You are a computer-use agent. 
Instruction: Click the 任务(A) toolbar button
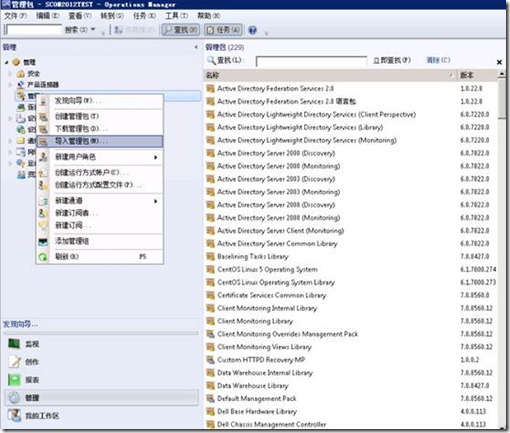223,30
